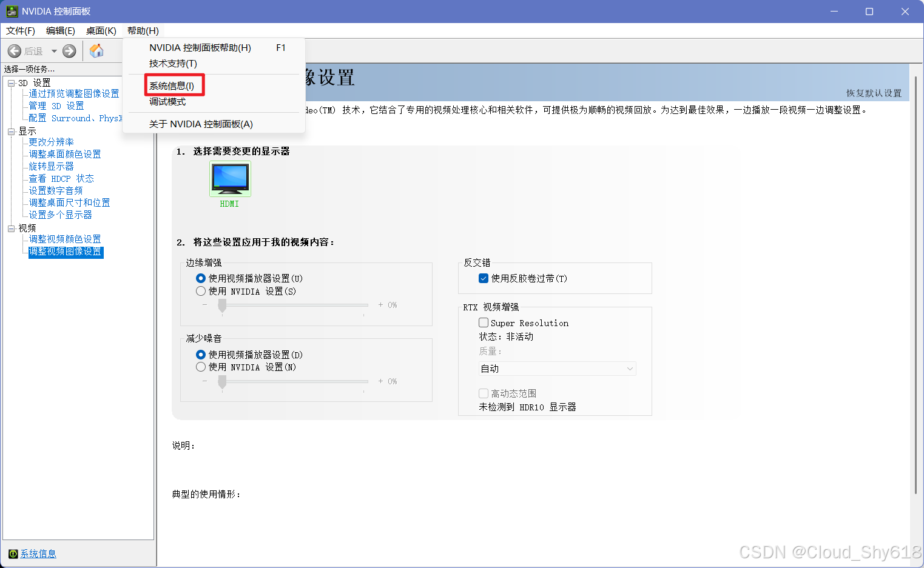Open 设置多个显示器 in the tree
This screenshot has width=924, height=568.
[x=61, y=215]
